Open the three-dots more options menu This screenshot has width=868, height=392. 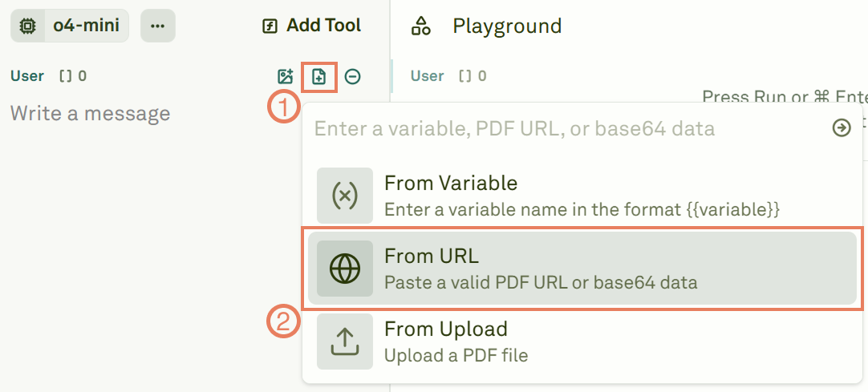(158, 26)
